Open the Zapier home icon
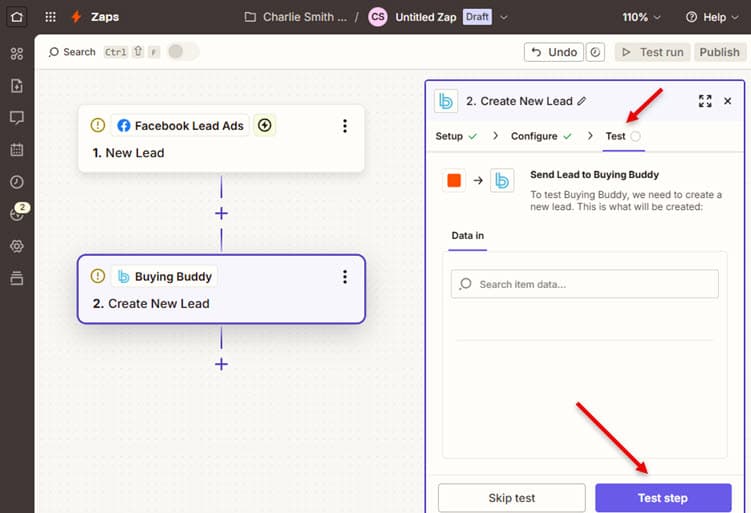 point(17,17)
